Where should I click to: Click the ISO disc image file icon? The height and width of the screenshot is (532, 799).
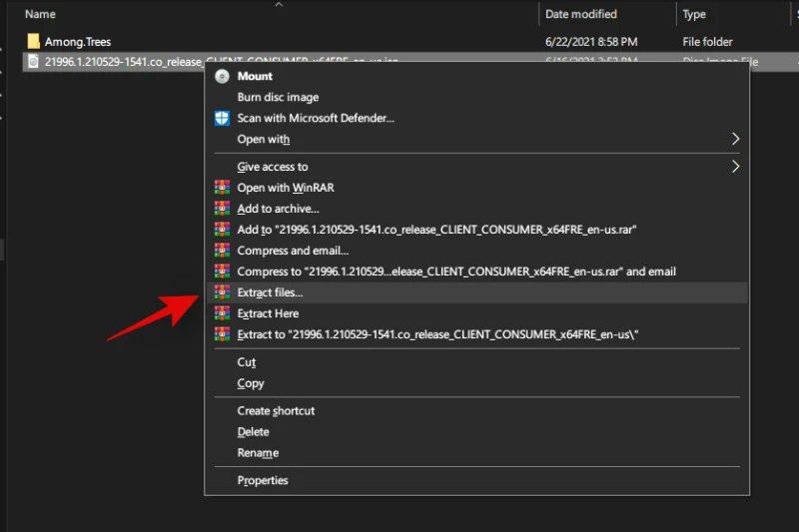click(x=33, y=62)
